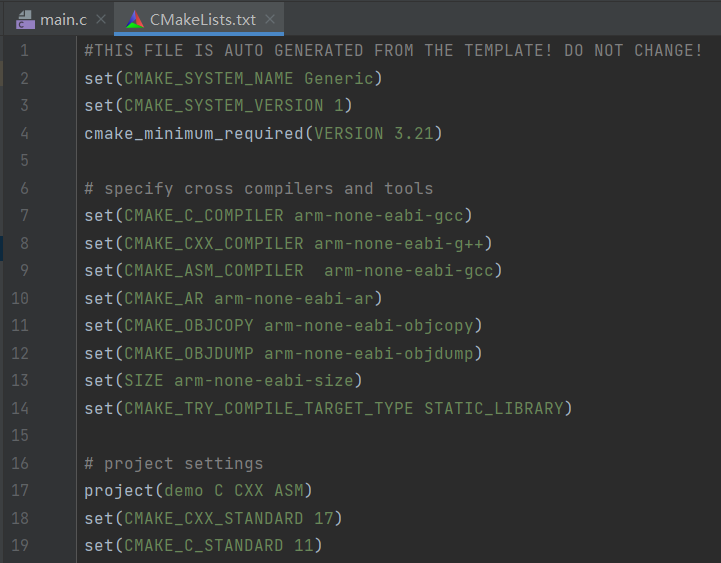Close the main.c tab

[x=102, y=20]
